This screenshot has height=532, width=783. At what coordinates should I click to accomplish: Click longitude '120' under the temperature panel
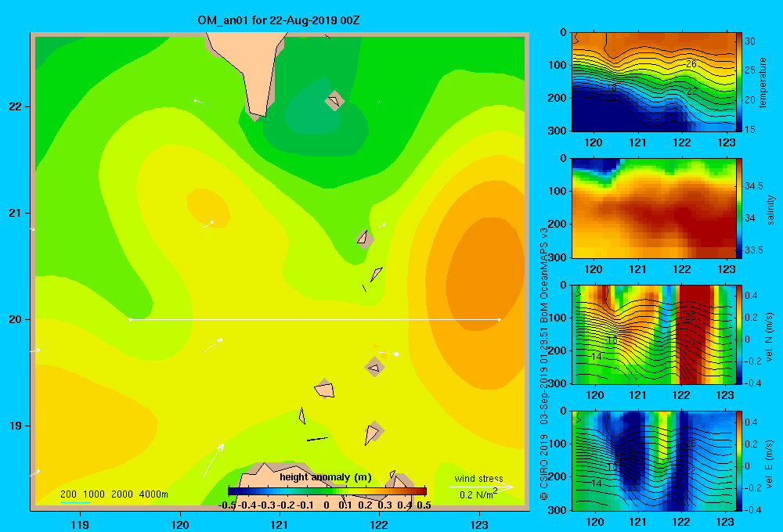coord(594,142)
